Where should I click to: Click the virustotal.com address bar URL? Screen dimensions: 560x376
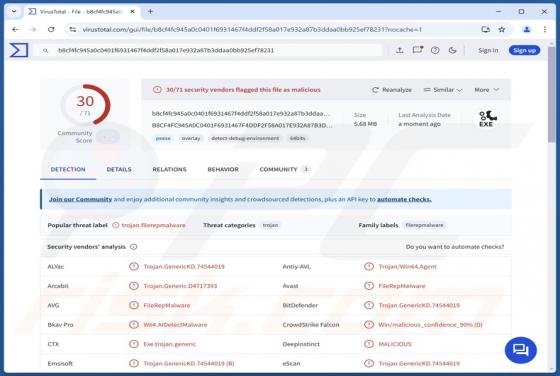252,30
